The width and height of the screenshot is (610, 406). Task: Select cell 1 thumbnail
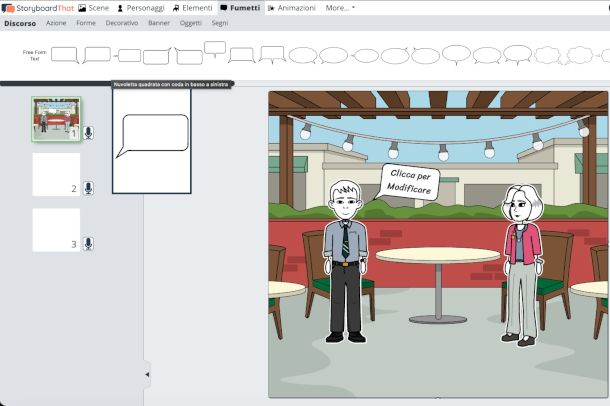[x=56, y=119]
